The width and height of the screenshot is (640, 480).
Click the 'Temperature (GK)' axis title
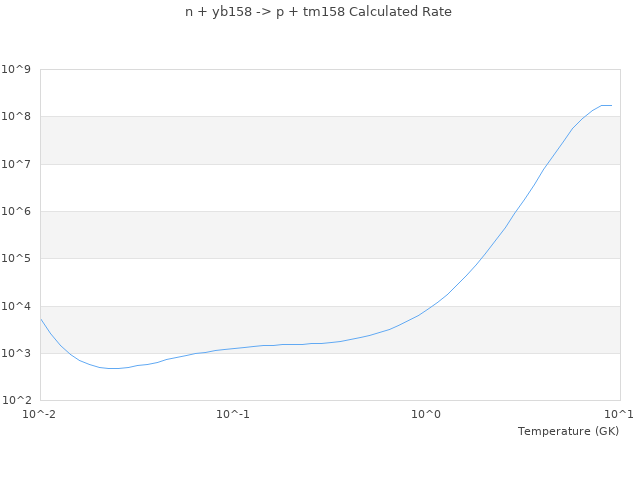click(568, 431)
